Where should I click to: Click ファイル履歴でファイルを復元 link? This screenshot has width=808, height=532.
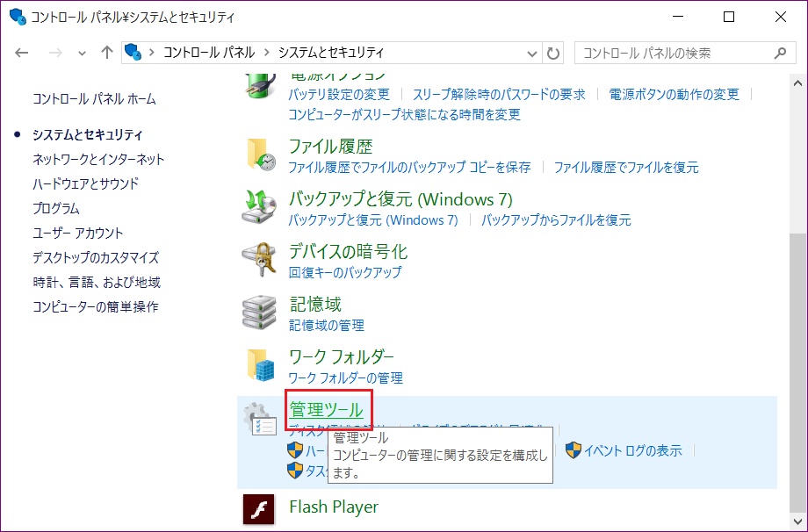pos(626,168)
